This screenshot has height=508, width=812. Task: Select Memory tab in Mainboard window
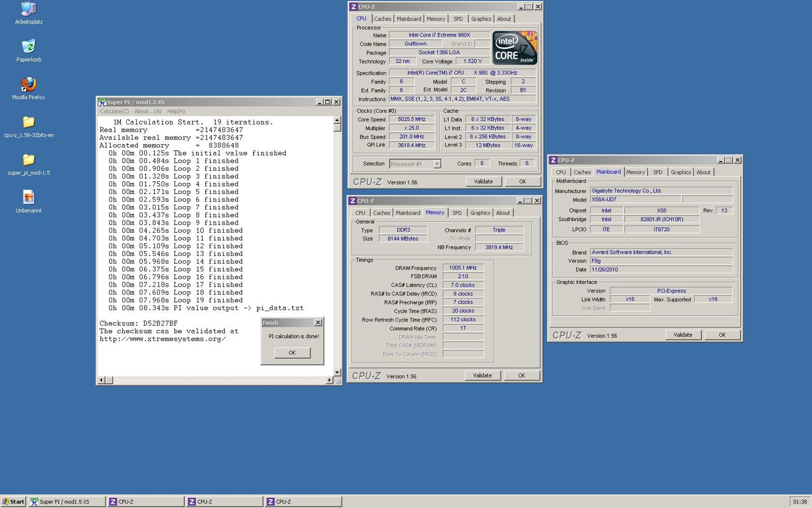tap(635, 172)
